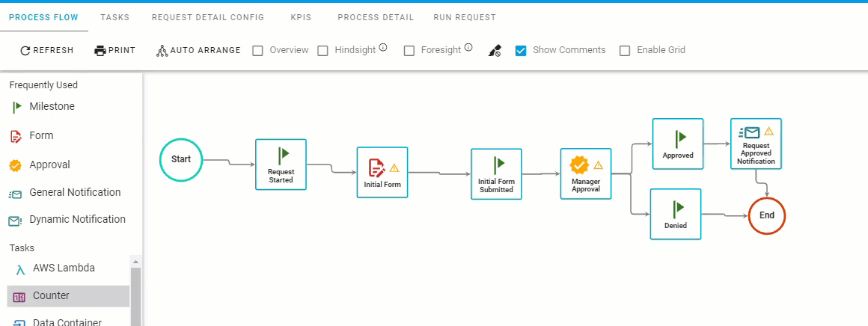Select the Manager Approval node
This screenshot has width=868, height=326.
[x=586, y=173]
